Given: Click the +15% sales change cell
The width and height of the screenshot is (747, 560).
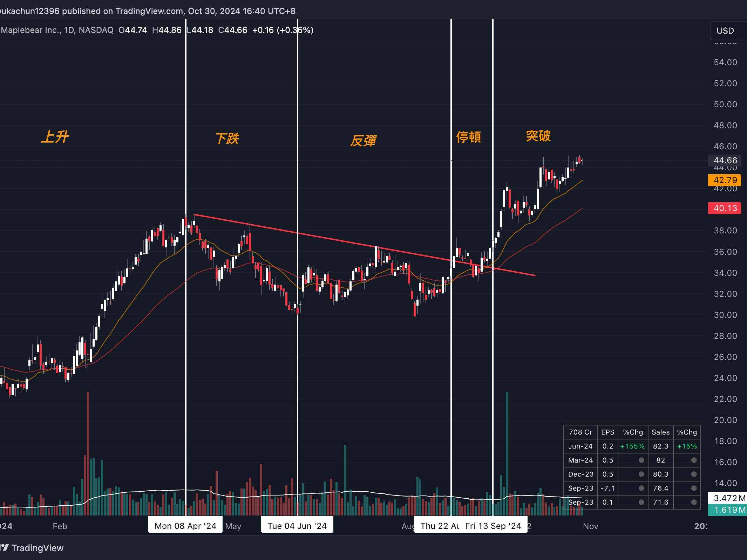Looking at the screenshot, I should pos(687,446).
